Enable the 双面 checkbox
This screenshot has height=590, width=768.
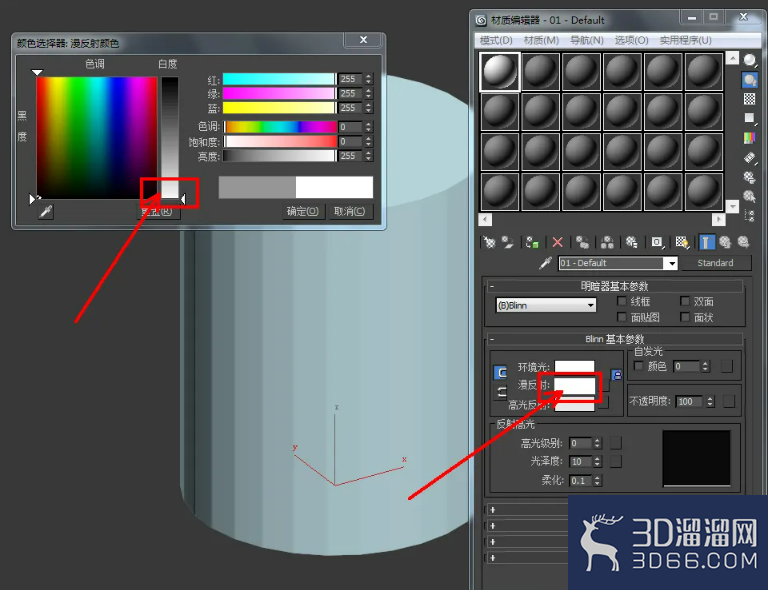[685, 301]
